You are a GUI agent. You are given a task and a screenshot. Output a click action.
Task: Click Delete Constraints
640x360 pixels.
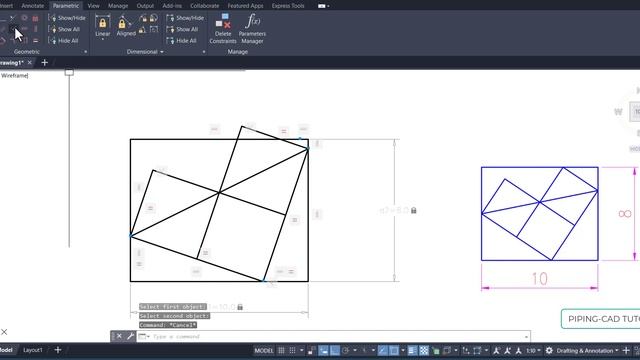[x=223, y=28]
